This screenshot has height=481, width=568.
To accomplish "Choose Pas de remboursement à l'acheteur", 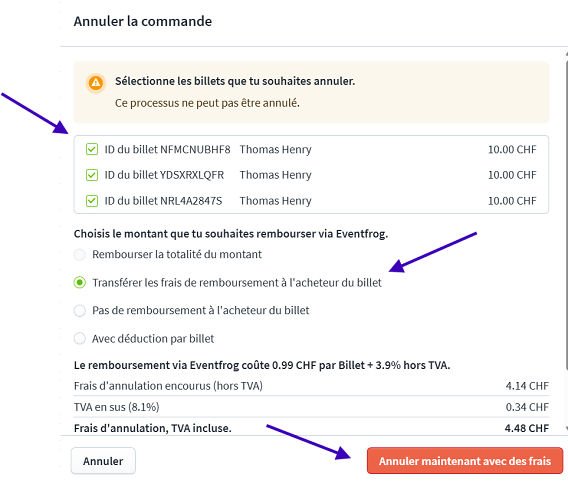I will tap(80, 310).
